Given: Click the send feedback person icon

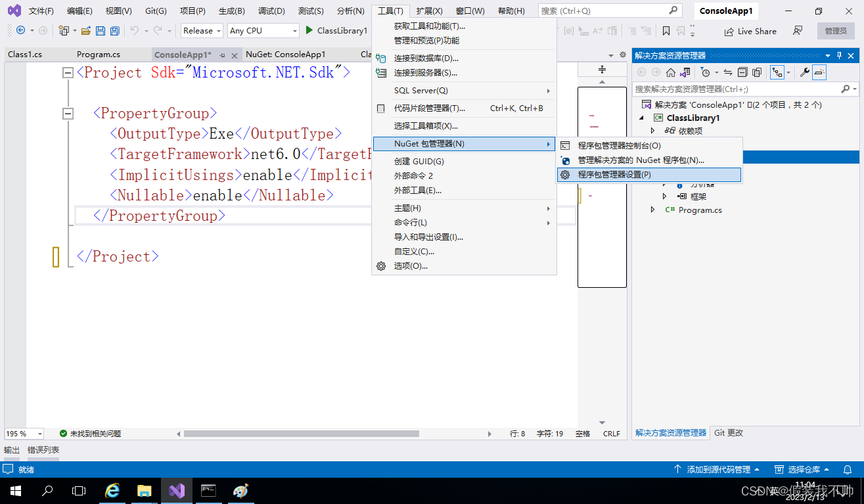Looking at the screenshot, I should click(798, 31).
